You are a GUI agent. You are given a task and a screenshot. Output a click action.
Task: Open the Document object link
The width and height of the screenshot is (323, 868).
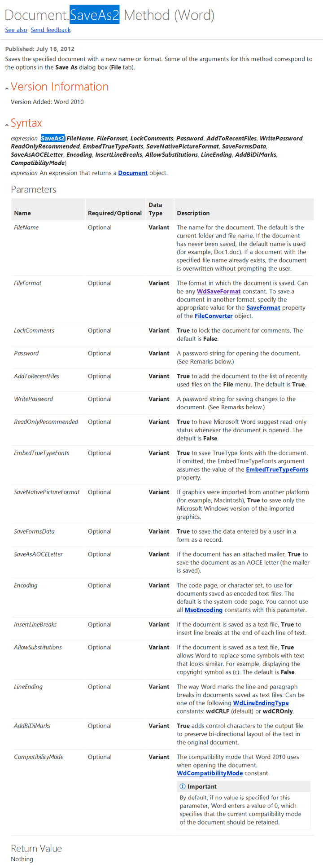133,173
